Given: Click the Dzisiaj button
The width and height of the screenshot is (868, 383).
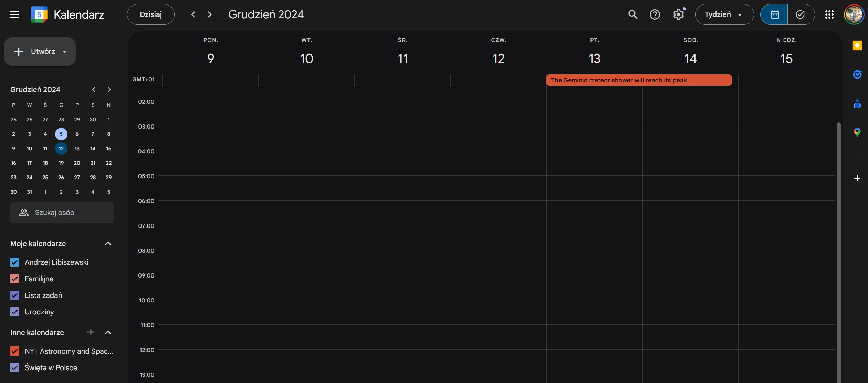Looking at the screenshot, I should pos(150,14).
